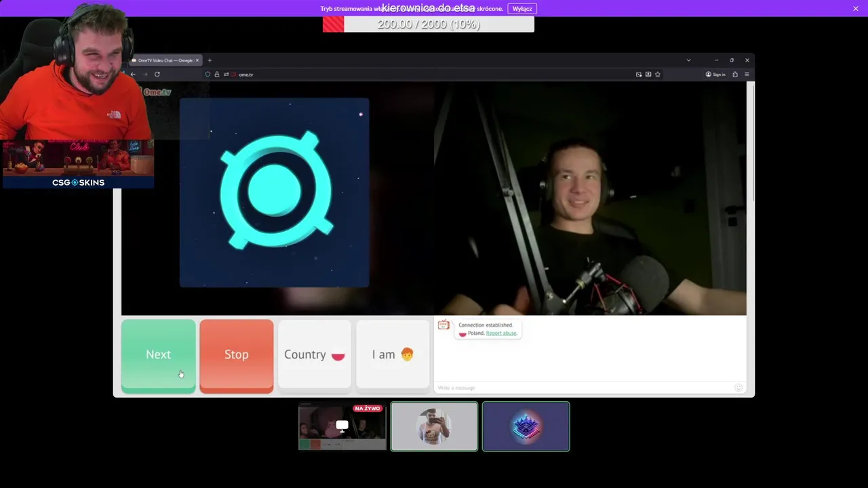Viewport: 868px width, 488px height.
Task: Click the tracking protection shield icon
Action: (208, 75)
